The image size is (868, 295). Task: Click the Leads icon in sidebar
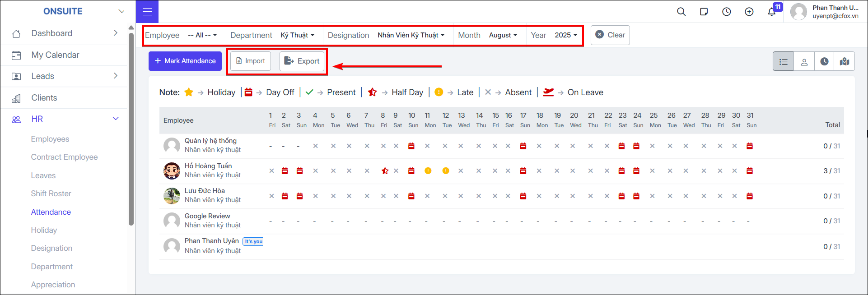pyautogui.click(x=16, y=76)
